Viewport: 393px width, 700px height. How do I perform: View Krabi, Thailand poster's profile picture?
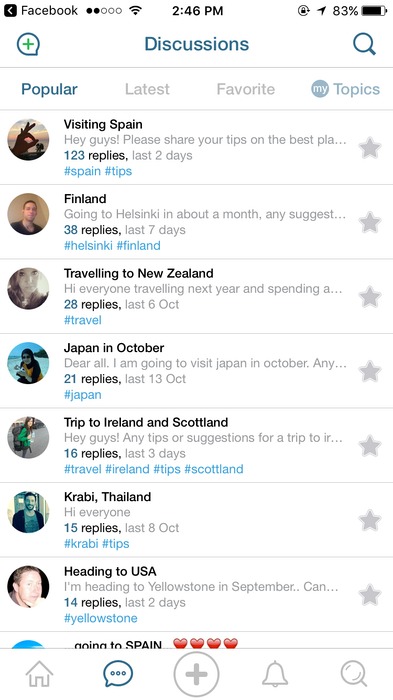tap(28, 512)
